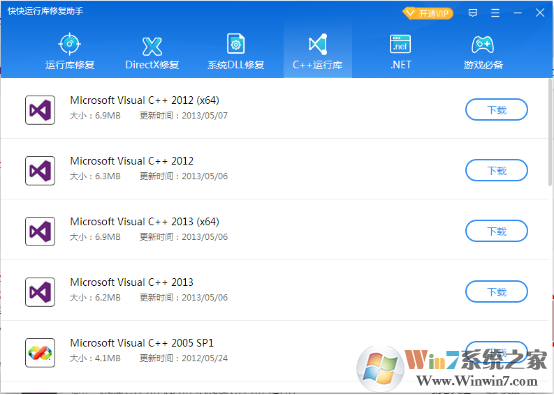
Task: Click the Visual C++ 2013 (x64) package icon
Action: coord(40,231)
